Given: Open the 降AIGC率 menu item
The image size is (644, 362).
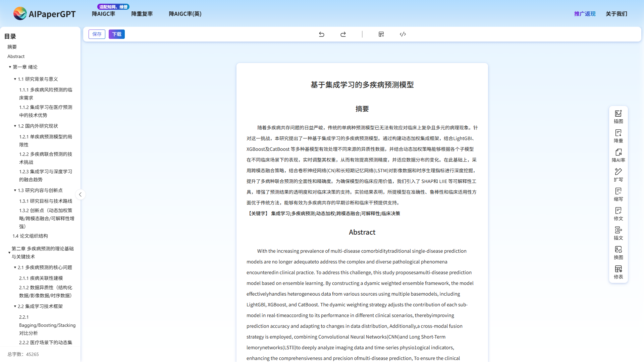Looking at the screenshot, I should pos(103,14).
